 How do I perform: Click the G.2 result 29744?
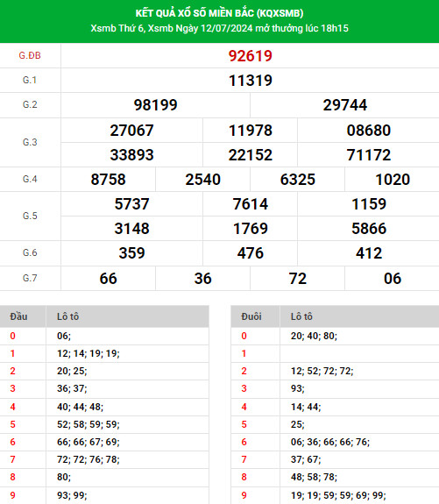pos(345,105)
